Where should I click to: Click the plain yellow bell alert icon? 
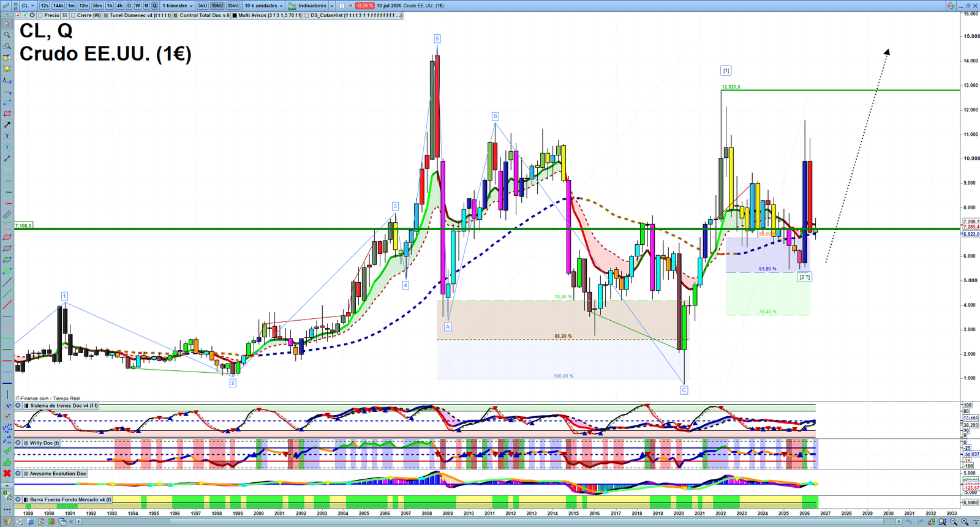(7, 69)
